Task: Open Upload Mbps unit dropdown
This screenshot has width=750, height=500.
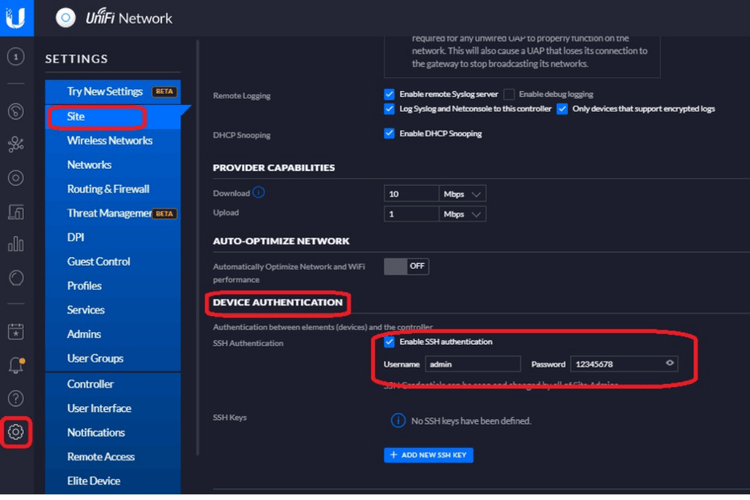Action: [462, 214]
